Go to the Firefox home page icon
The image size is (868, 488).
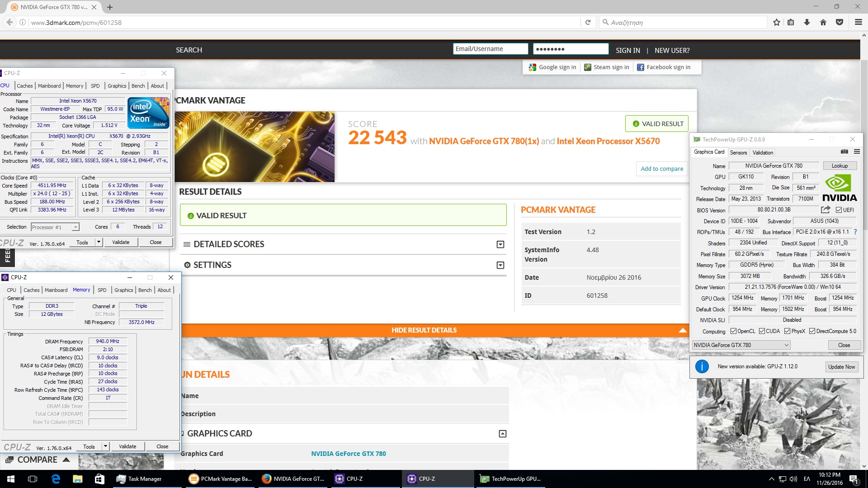click(823, 22)
